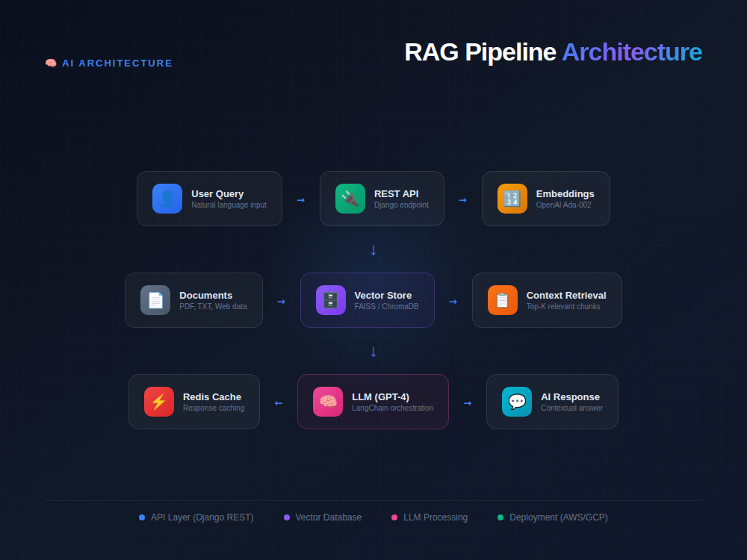747x560 pixels.
Task: Click the "Response caching" subtitle
Action: (214, 408)
